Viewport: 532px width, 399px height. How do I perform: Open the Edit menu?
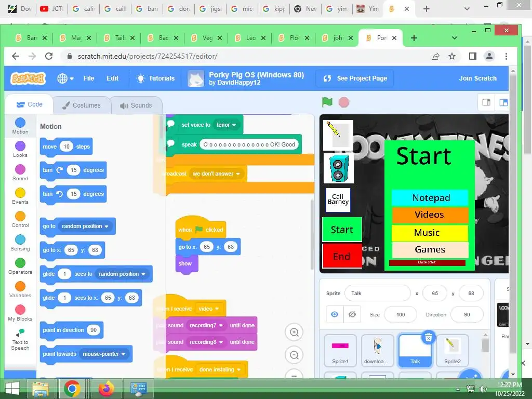point(113,78)
